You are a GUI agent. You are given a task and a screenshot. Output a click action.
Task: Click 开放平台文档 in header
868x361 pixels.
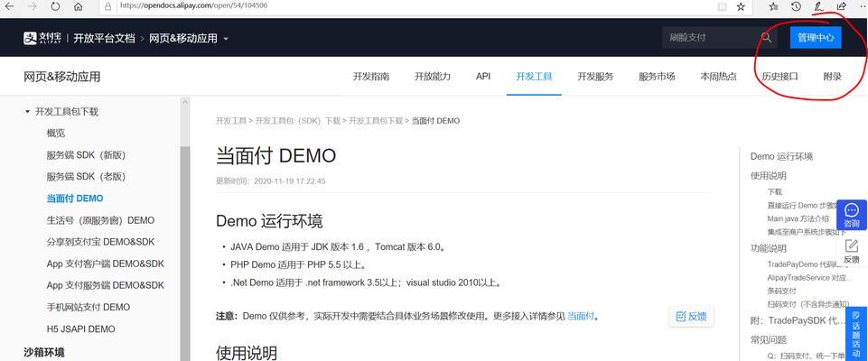point(104,39)
